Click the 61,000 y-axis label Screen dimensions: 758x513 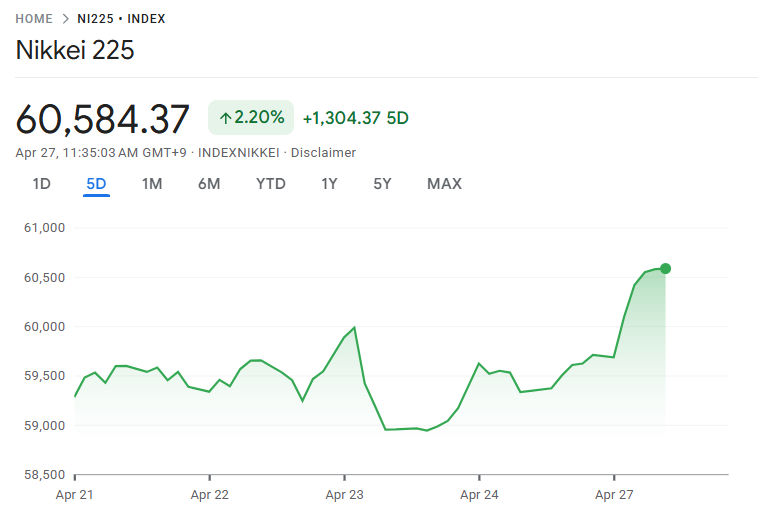44,228
